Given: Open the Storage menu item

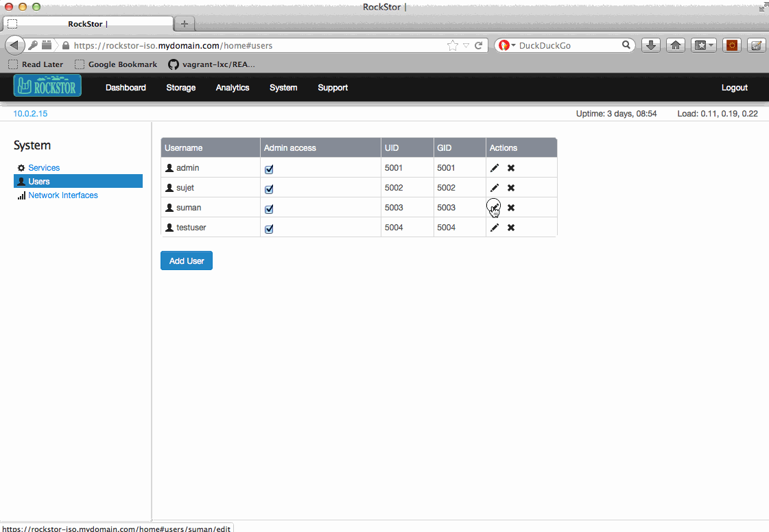Looking at the screenshot, I should pyautogui.click(x=181, y=88).
